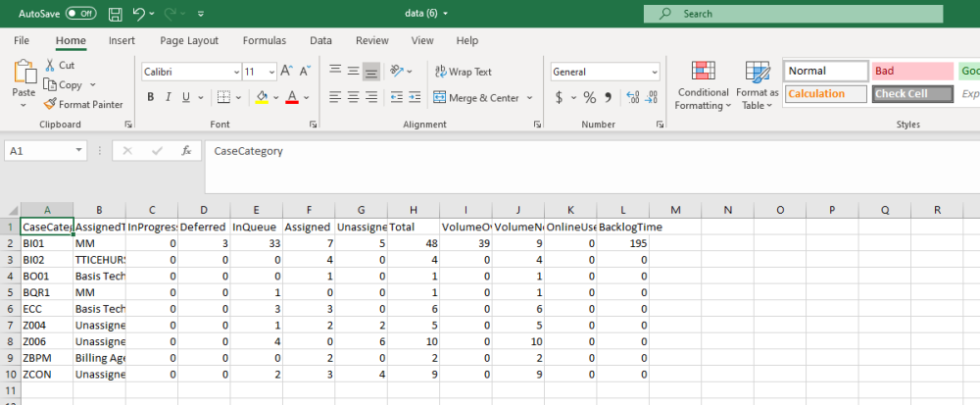Image resolution: width=980 pixels, height=405 pixels.
Task: Apply the Bad cell style swatch
Action: [x=911, y=72]
